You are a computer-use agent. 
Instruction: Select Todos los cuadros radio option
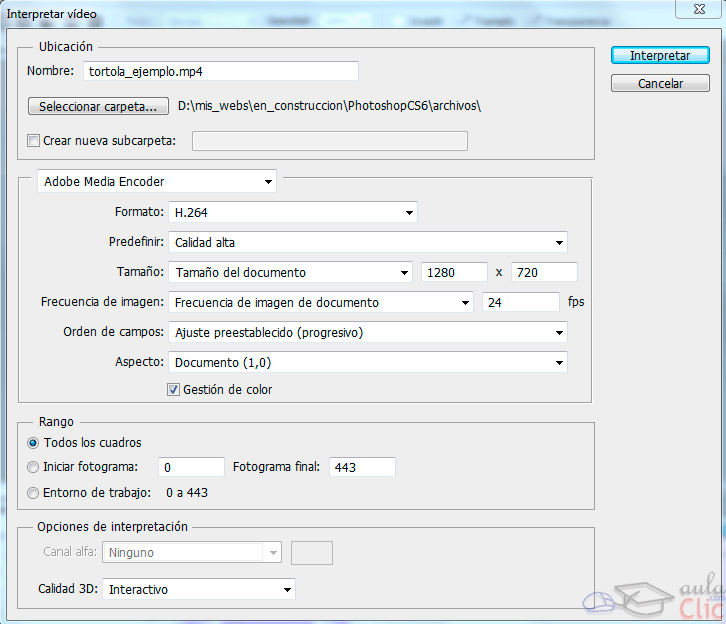click(x=33, y=443)
